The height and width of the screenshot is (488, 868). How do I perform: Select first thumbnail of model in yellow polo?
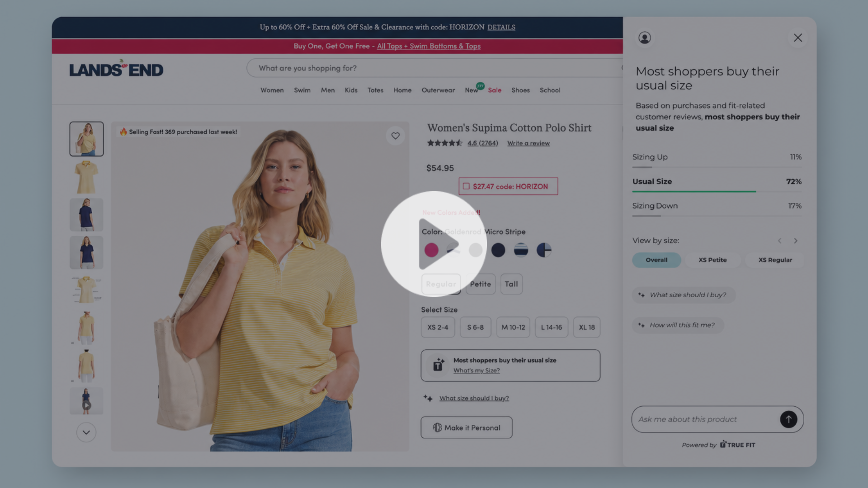86,139
